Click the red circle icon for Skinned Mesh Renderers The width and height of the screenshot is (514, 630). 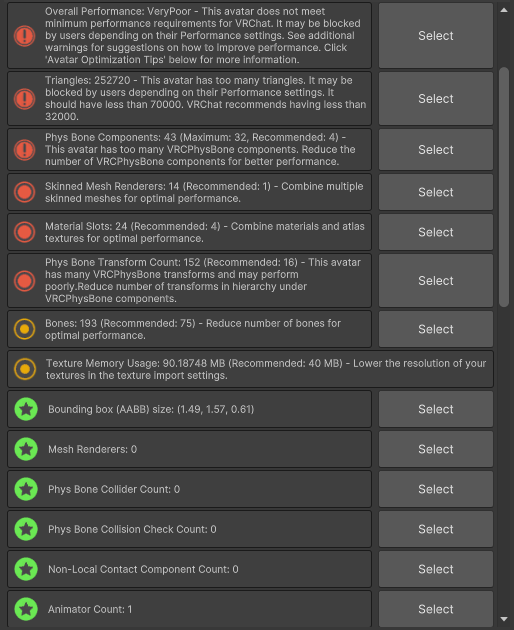point(25,192)
